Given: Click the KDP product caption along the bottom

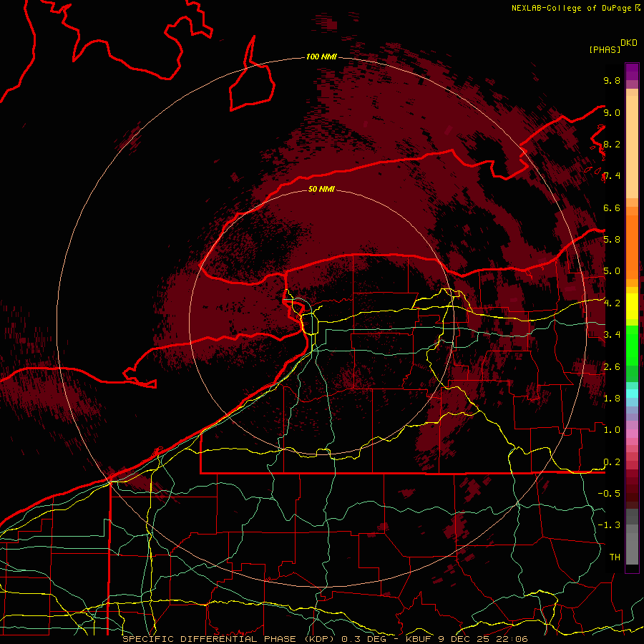Looking at the screenshot, I should (326, 639).
